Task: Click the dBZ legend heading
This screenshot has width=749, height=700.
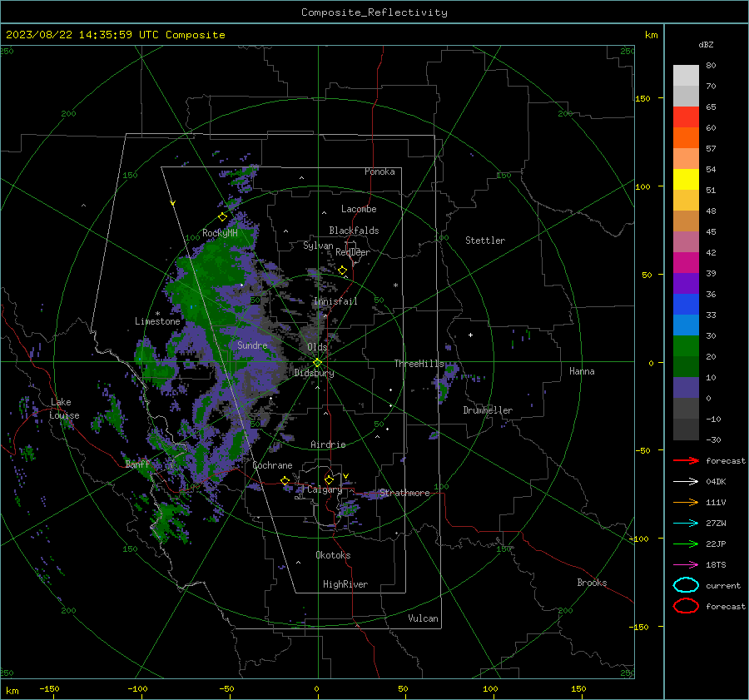Action: [x=706, y=44]
